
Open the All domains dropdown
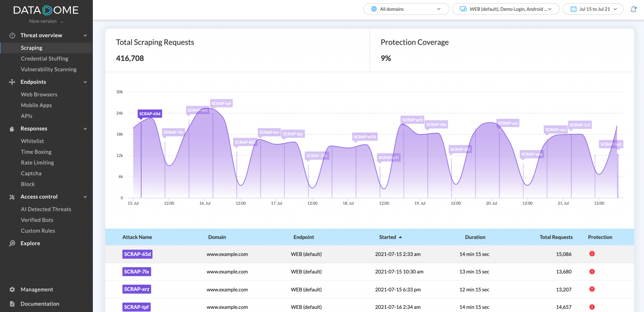point(406,9)
